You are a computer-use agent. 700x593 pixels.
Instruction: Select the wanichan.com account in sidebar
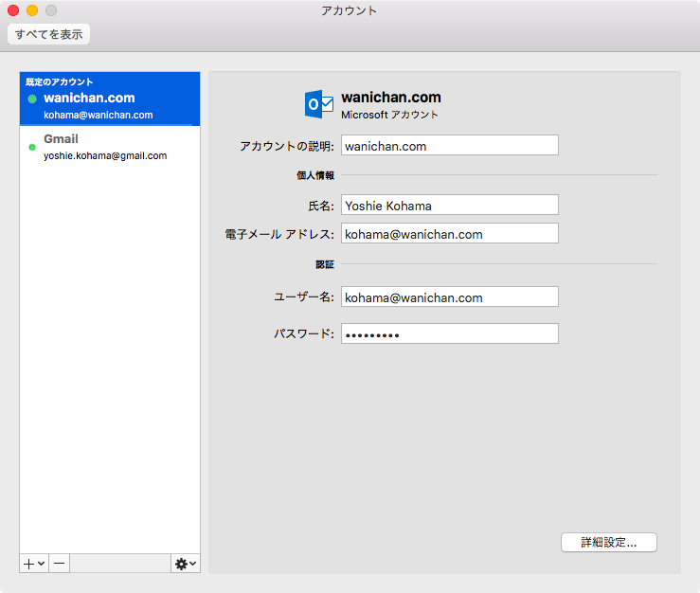[110, 99]
